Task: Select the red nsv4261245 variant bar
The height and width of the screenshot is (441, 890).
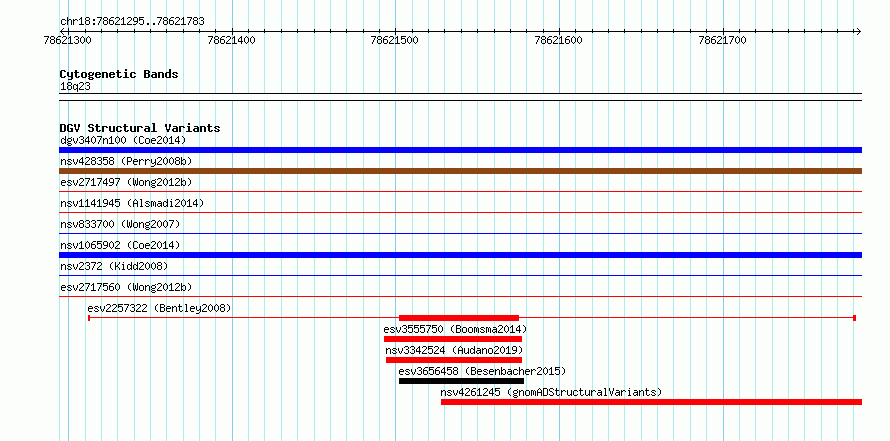Action: click(x=652, y=402)
